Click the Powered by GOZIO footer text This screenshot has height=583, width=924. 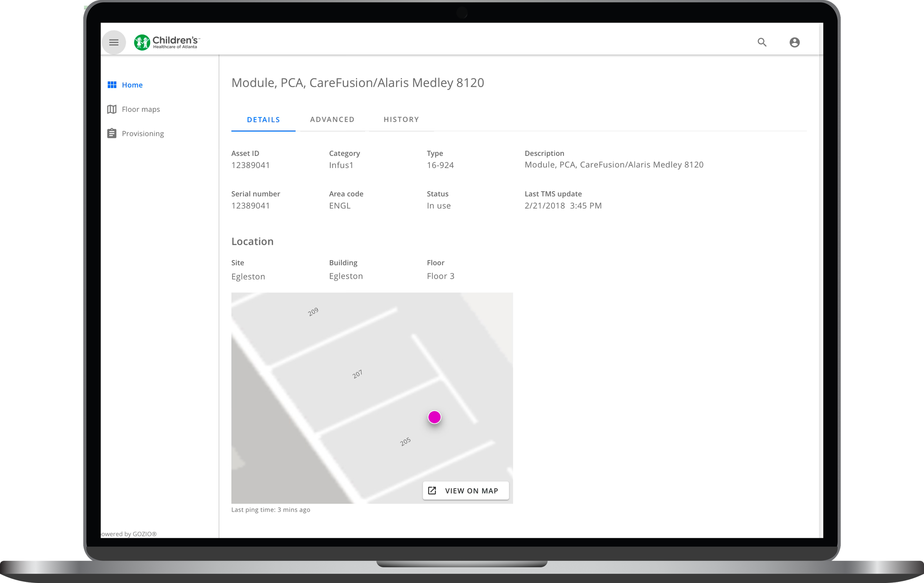coord(129,534)
